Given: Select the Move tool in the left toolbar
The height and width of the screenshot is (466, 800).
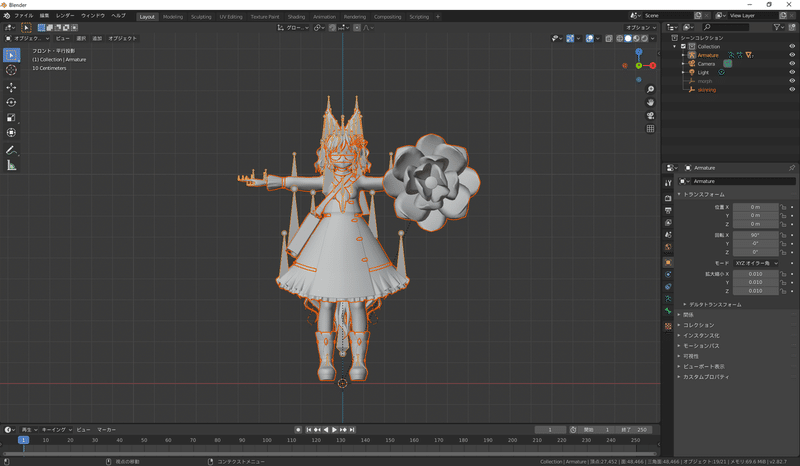Looking at the screenshot, I should click(11, 87).
